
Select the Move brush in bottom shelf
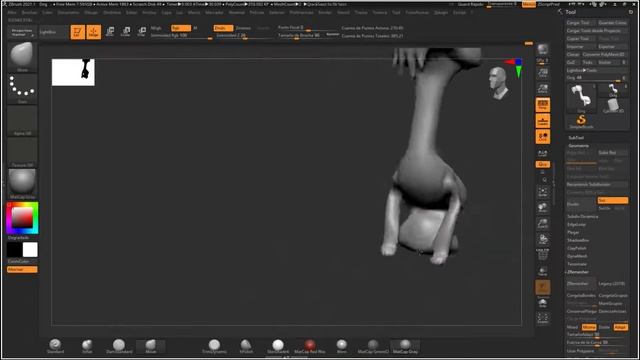[151, 346]
